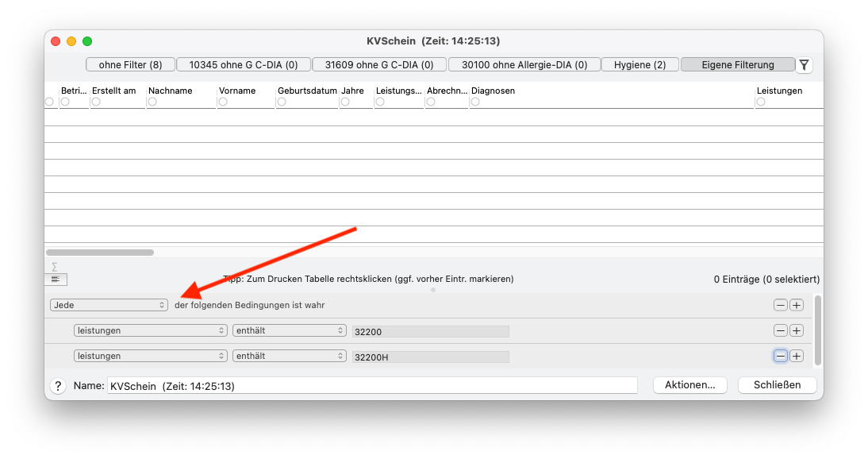Click the 32200H value field
Viewport: 868px width, 459px height.
[431, 357]
